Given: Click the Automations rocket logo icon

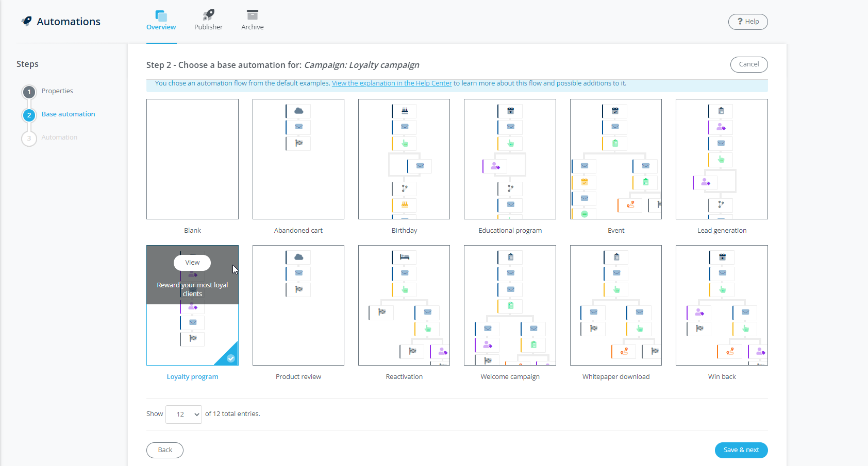Looking at the screenshot, I should (27, 21).
